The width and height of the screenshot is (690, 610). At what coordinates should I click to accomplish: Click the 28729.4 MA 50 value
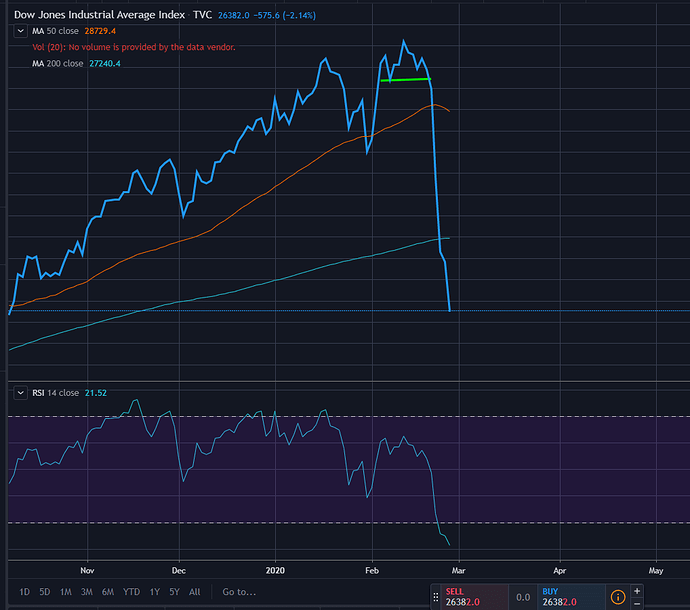click(x=100, y=31)
